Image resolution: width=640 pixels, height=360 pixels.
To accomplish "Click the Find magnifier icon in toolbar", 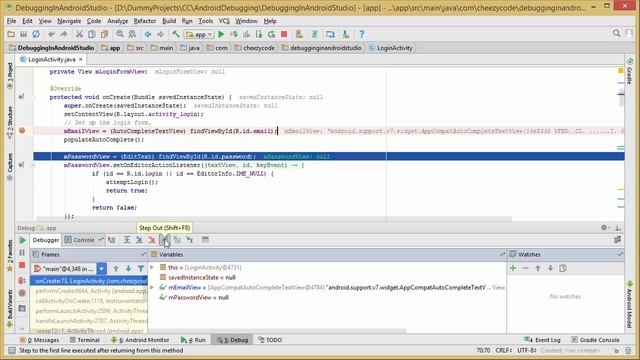I will click(120, 34).
